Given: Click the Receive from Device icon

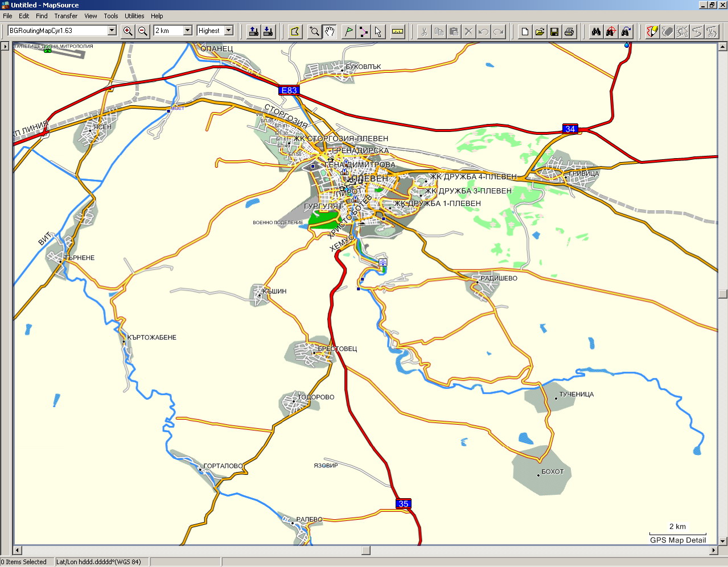Looking at the screenshot, I should click(x=268, y=31).
